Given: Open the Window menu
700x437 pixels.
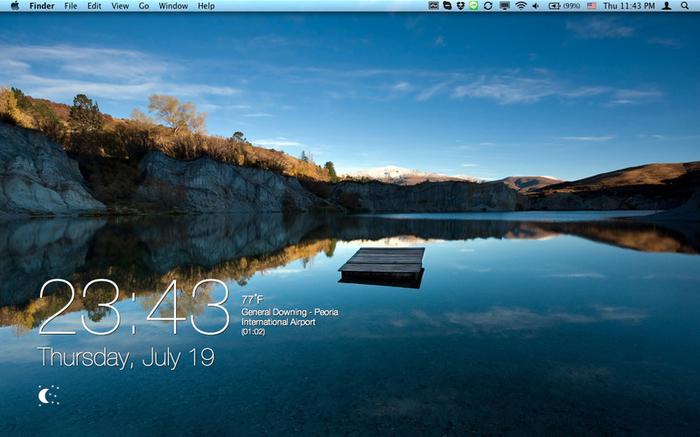Looking at the screenshot, I should 173,6.
